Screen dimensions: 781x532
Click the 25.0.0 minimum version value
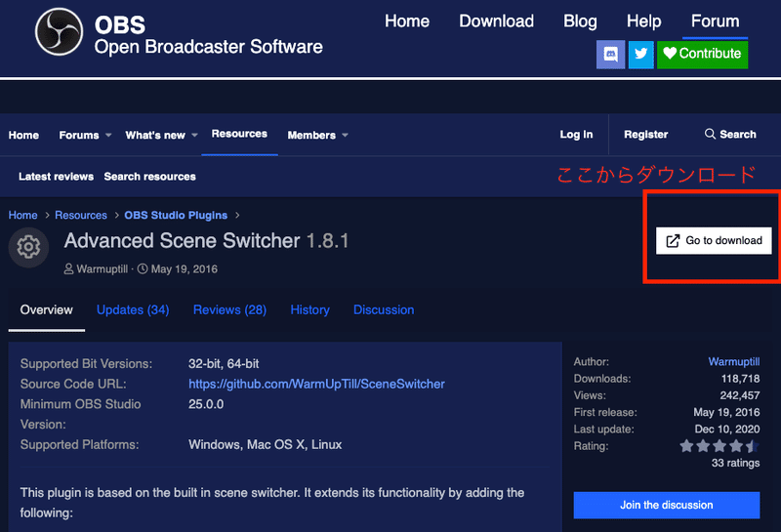click(x=206, y=404)
